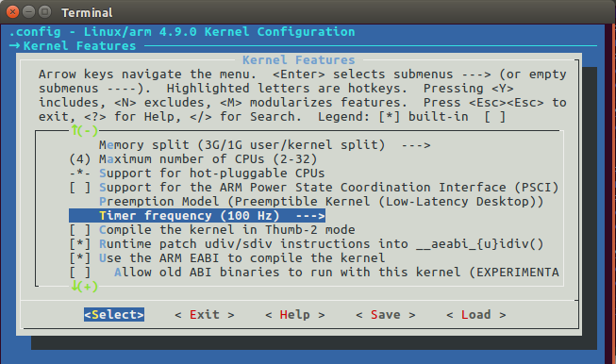
Task: Click the Help button
Action: (294, 315)
